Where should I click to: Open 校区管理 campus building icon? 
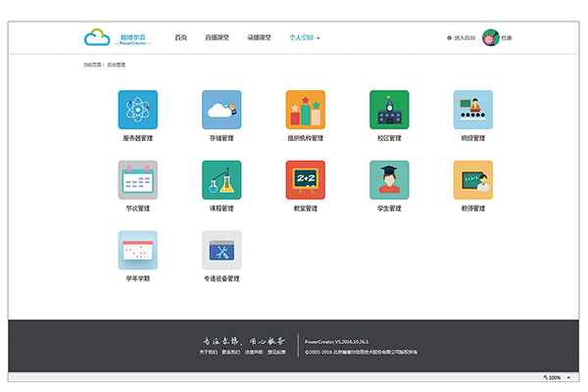pyautogui.click(x=389, y=110)
